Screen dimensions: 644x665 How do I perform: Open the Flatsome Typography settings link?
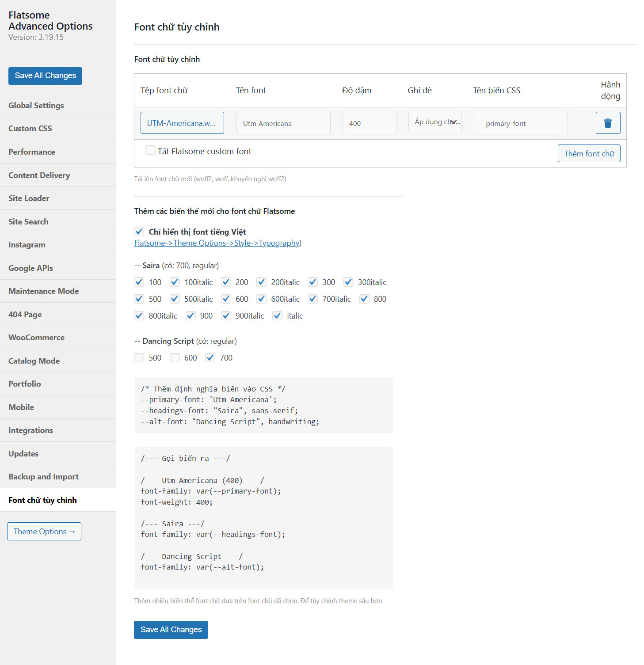click(217, 243)
